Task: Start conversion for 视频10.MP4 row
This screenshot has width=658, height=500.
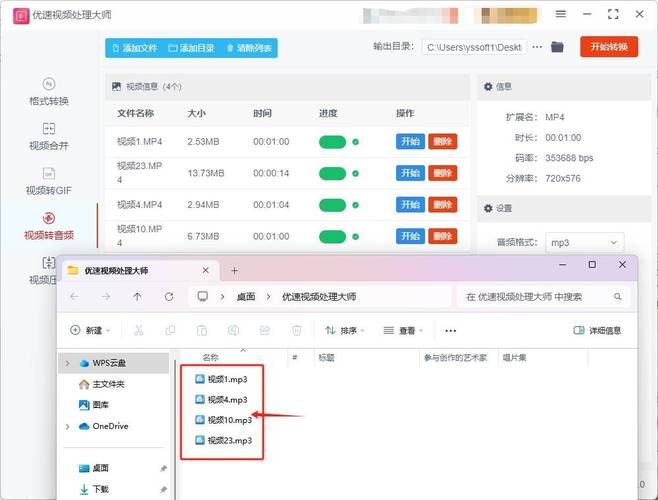Action: [x=410, y=236]
